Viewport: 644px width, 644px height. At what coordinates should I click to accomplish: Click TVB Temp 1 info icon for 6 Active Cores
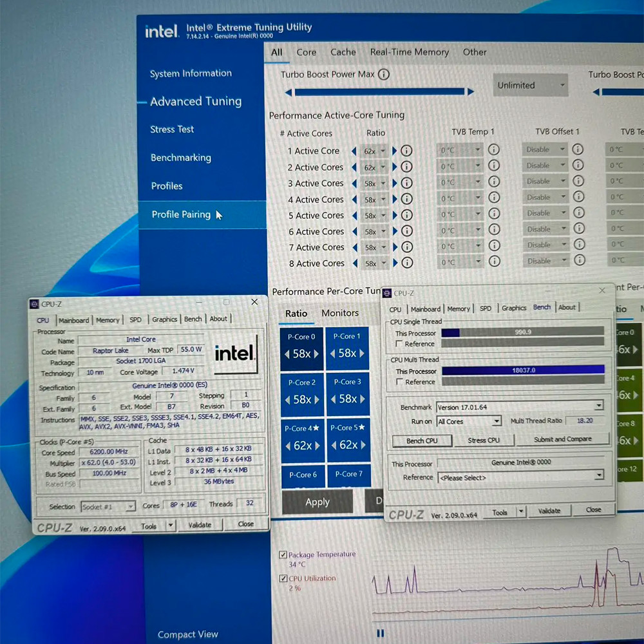pyautogui.click(x=494, y=229)
